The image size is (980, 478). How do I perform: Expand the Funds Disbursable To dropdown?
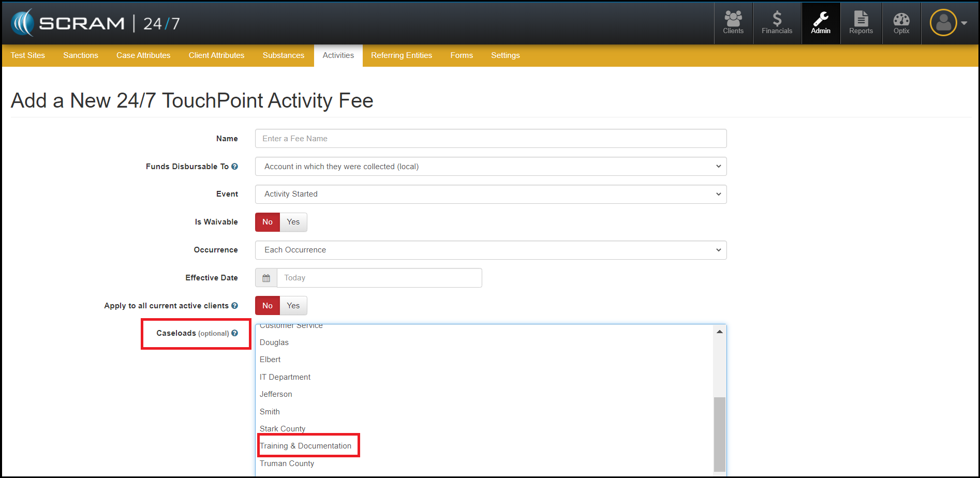(x=491, y=167)
